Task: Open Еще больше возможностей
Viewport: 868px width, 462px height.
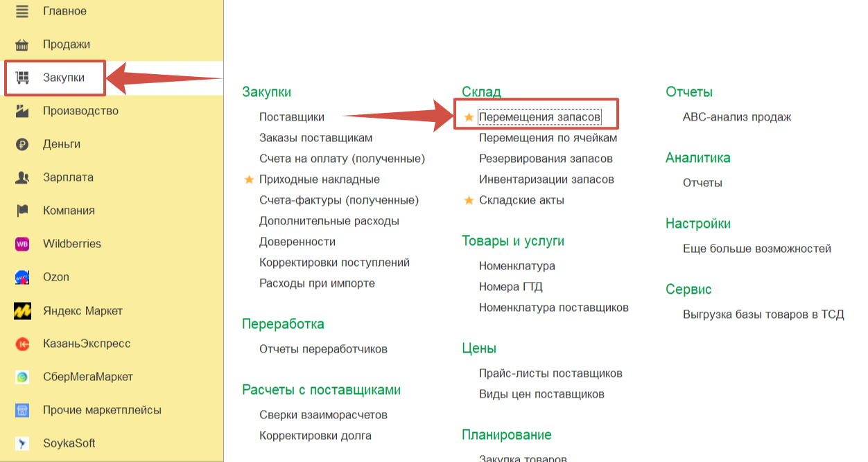Action: tap(757, 249)
